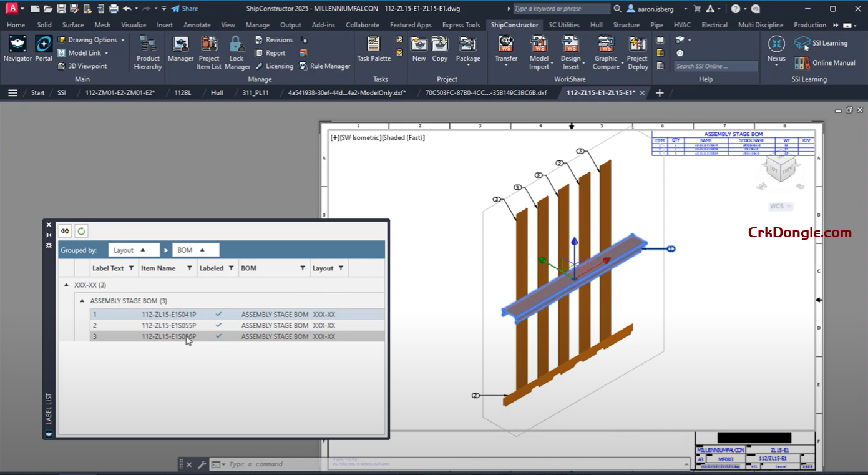Toggle Labeled checkmark for 112-ZL15-E1S055P row
Image resolution: width=868 pixels, height=475 pixels.
(x=218, y=325)
